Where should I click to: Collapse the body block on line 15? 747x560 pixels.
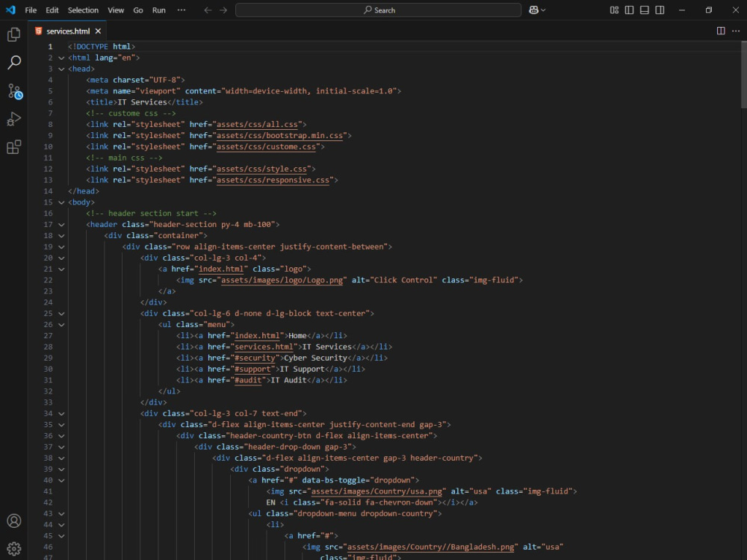[x=61, y=202]
